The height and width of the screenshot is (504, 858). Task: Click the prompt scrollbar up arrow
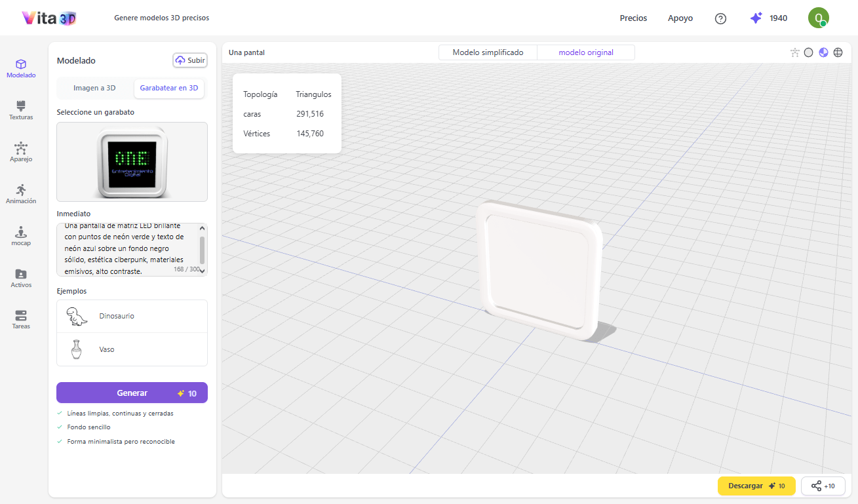[202, 228]
